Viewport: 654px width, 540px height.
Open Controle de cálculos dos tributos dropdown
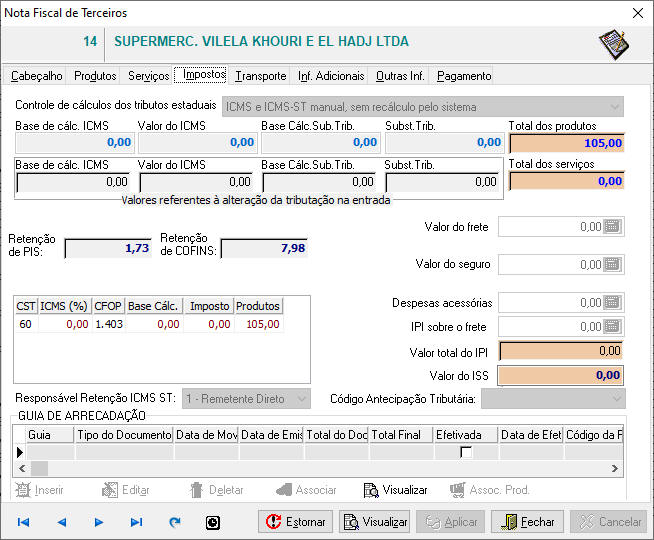click(423, 107)
